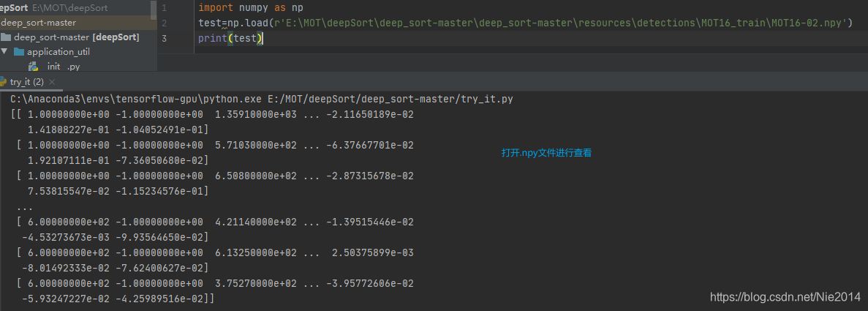The image size is (868, 311).
Task: Click the project path E:\MOT\deepSort header
Action: 69,8
